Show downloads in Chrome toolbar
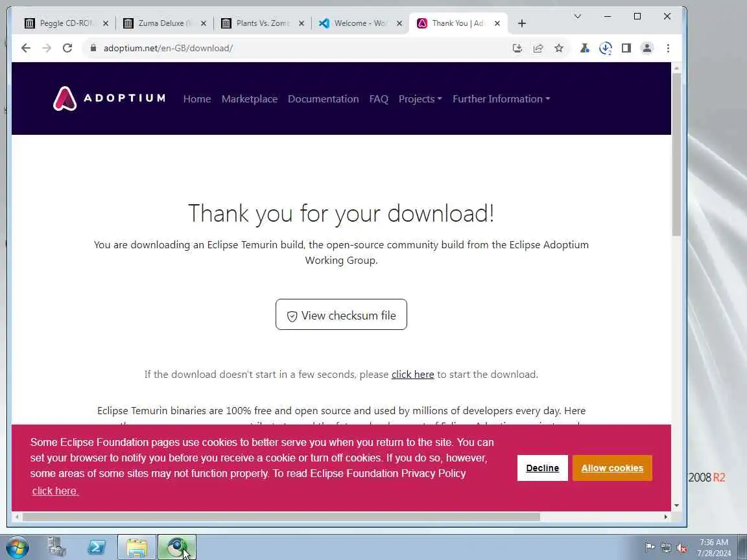747x560 pixels. point(606,48)
